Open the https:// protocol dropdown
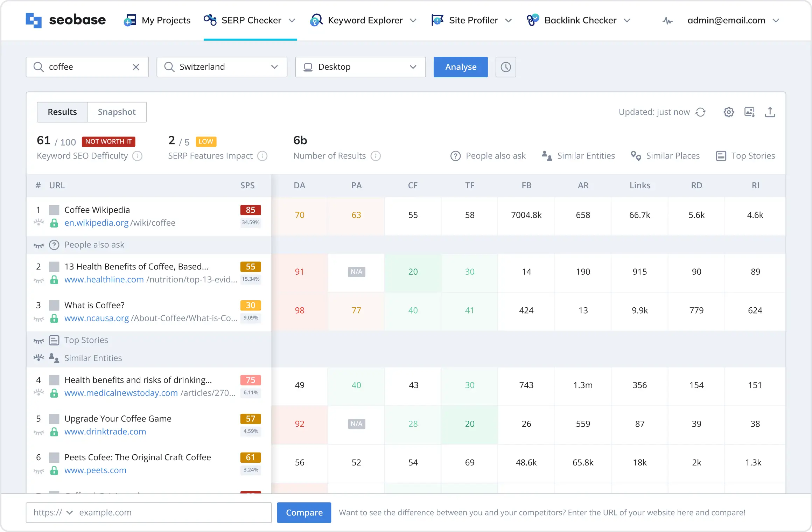812x532 pixels. tap(53, 513)
